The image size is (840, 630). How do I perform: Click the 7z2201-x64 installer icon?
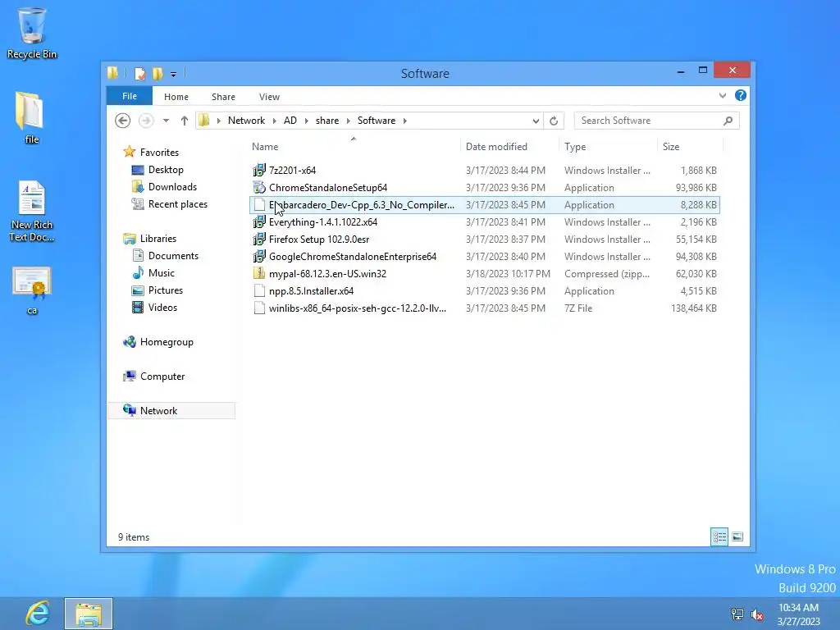click(x=259, y=171)
